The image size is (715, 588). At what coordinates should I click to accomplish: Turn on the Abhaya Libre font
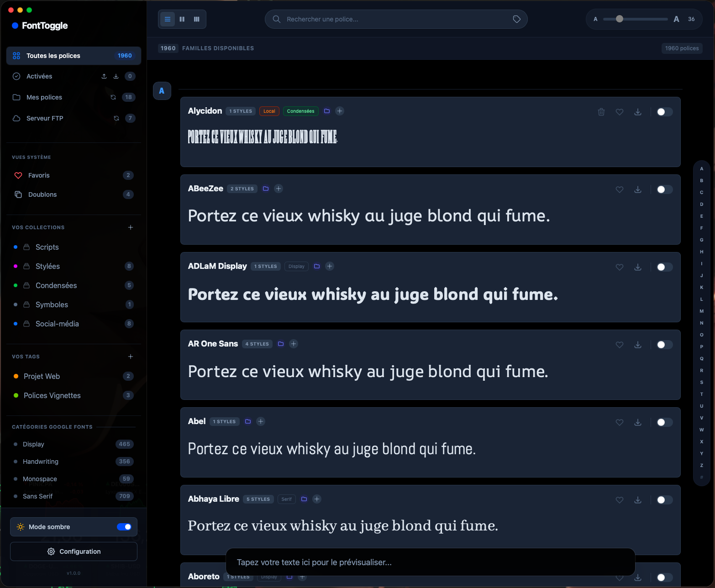(664, 500)
